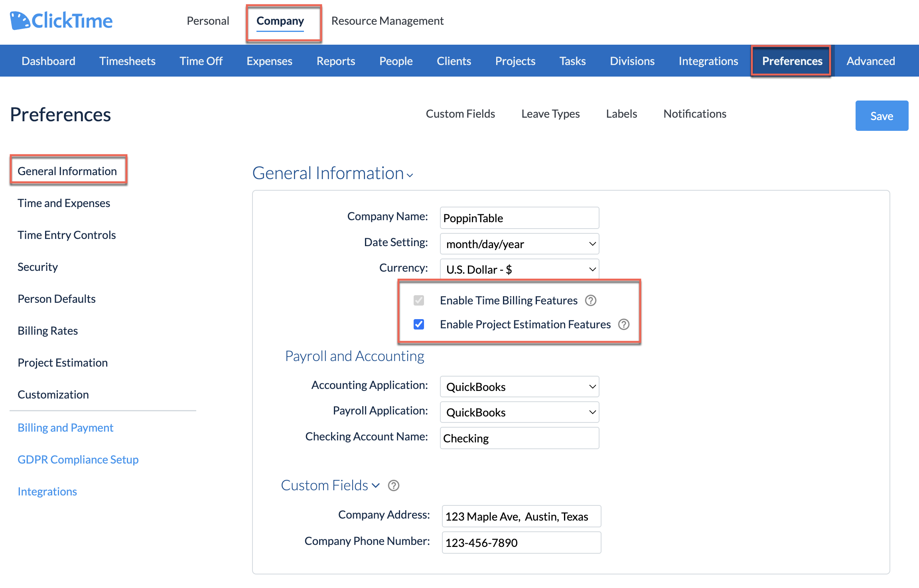The height and width of the screenshot is (588, 919).
Task: Open Clients in navigation bar
Action: tap(454, 61)
